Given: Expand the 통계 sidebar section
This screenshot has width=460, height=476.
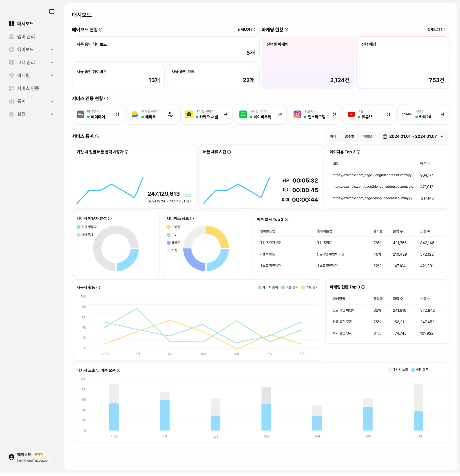Looking at the screenshot, I should 52,101.
